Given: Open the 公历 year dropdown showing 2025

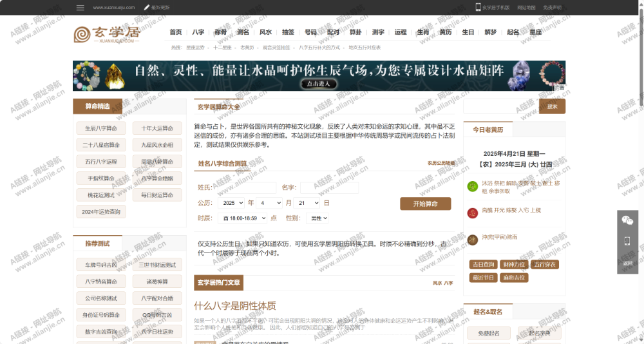Looking at the screenshot, I should click(x=231, y=203).
